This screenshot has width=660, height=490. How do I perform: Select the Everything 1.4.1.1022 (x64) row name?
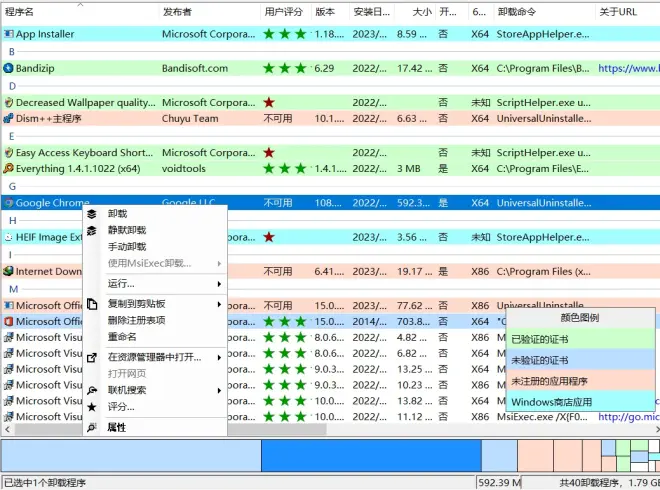pyautogui.click(x=78, y=169)
